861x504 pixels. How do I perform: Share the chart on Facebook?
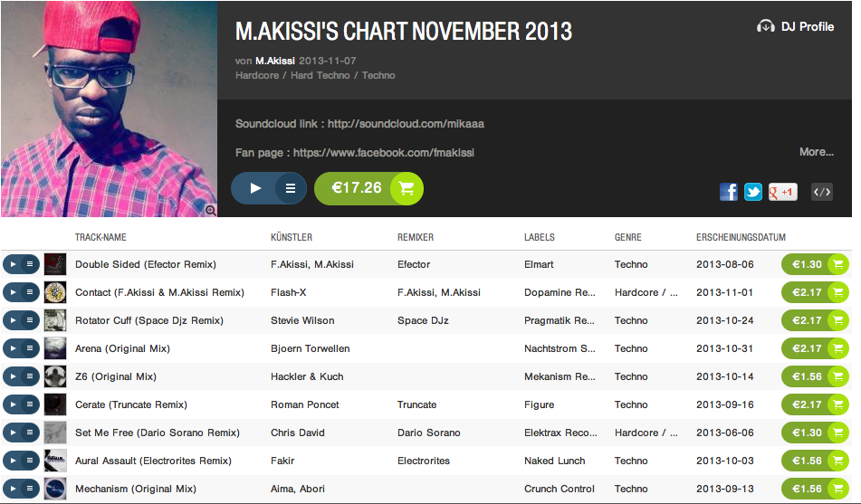tap(729, 191)
